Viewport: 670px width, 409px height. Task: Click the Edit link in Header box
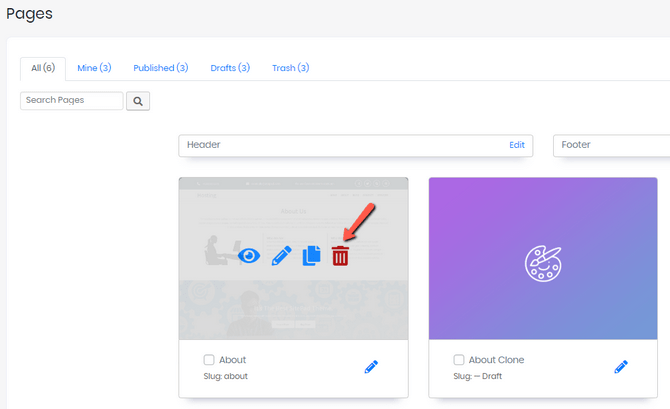pos(516,145)
